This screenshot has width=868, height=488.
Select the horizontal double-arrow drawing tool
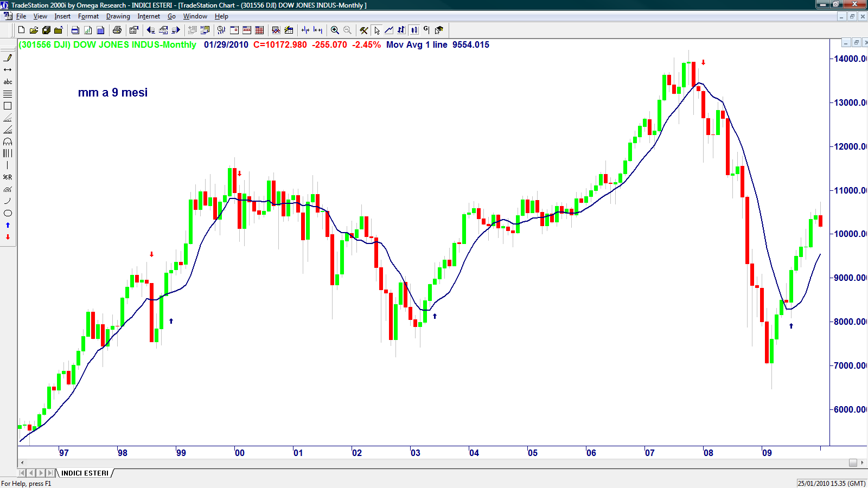point(8,70)
